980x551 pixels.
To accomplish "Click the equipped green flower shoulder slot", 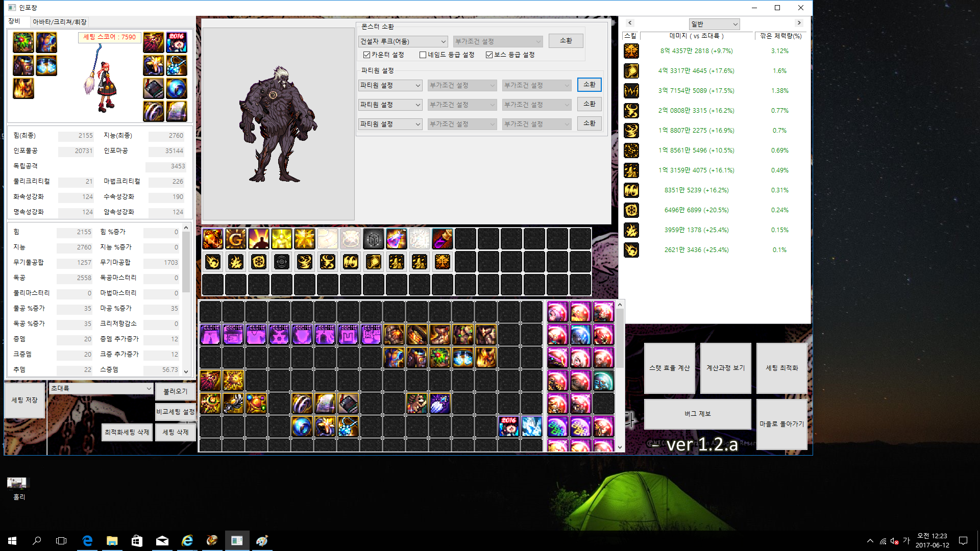I will (x=23, y=42).
